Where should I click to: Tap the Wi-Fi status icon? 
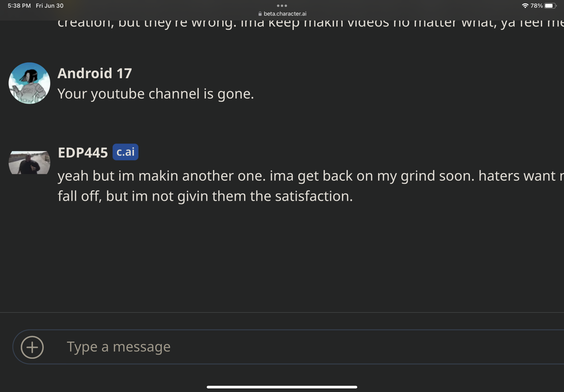coord(525,6)
